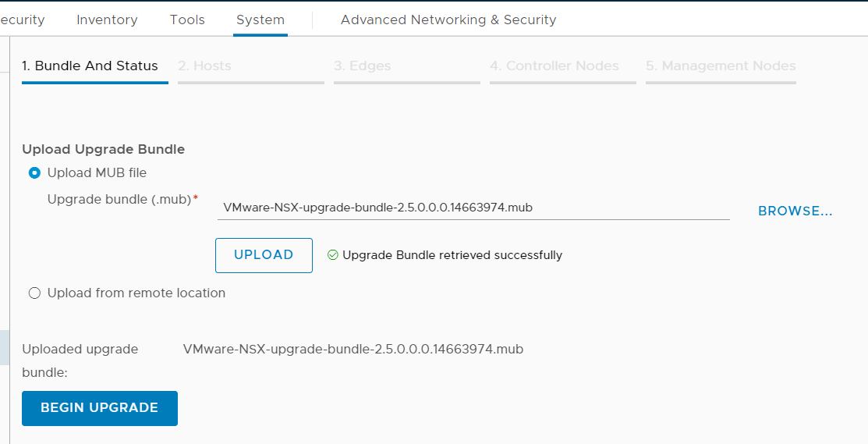Click the 'Upgrade Bundle retrieved successfully' status message

tap(452, 255)
